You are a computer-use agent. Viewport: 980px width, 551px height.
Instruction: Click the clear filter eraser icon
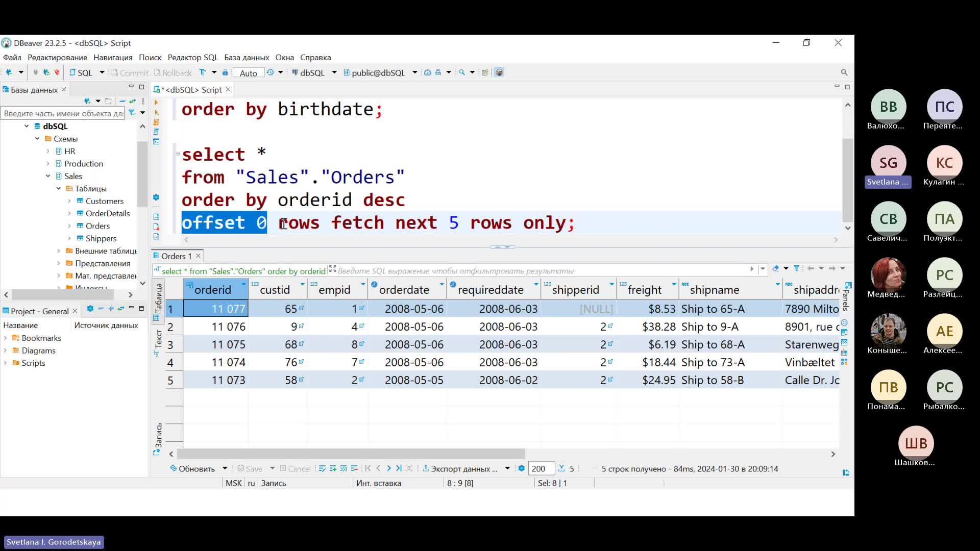point(776,268)
